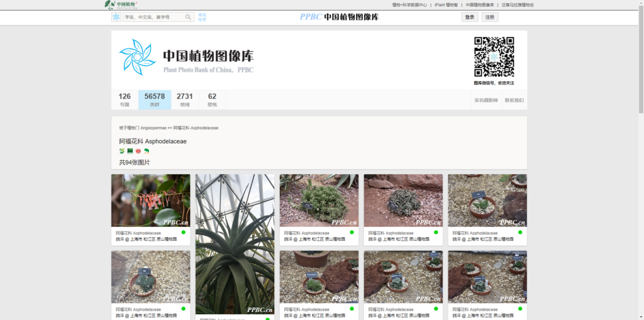Open 植物+科学数据中心 link

click(409, 5)
